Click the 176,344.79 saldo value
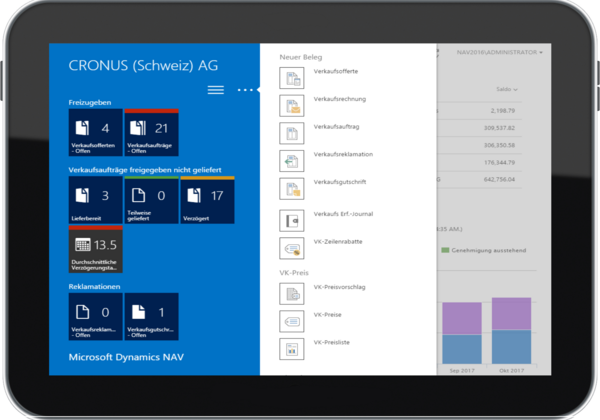Screen dimensions: 600x420 (499, 163)
